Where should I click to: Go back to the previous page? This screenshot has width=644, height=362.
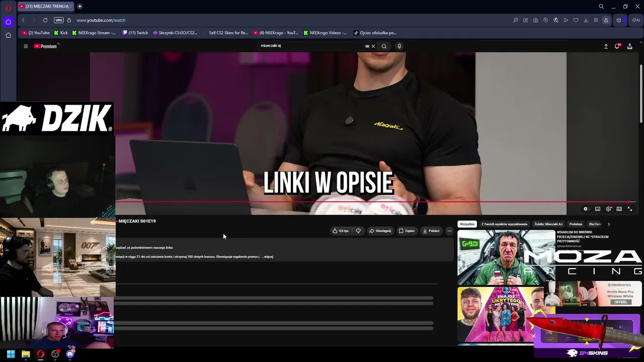[23, 20]
